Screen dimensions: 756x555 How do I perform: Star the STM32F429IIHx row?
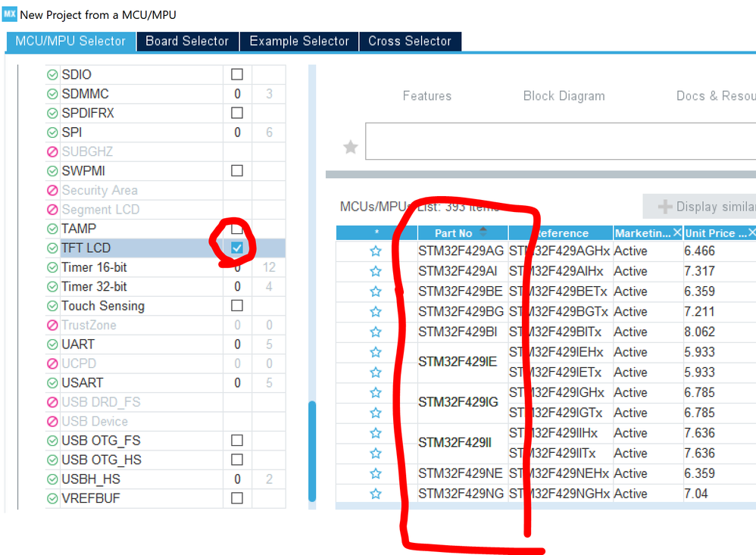(x=376, y=433)
